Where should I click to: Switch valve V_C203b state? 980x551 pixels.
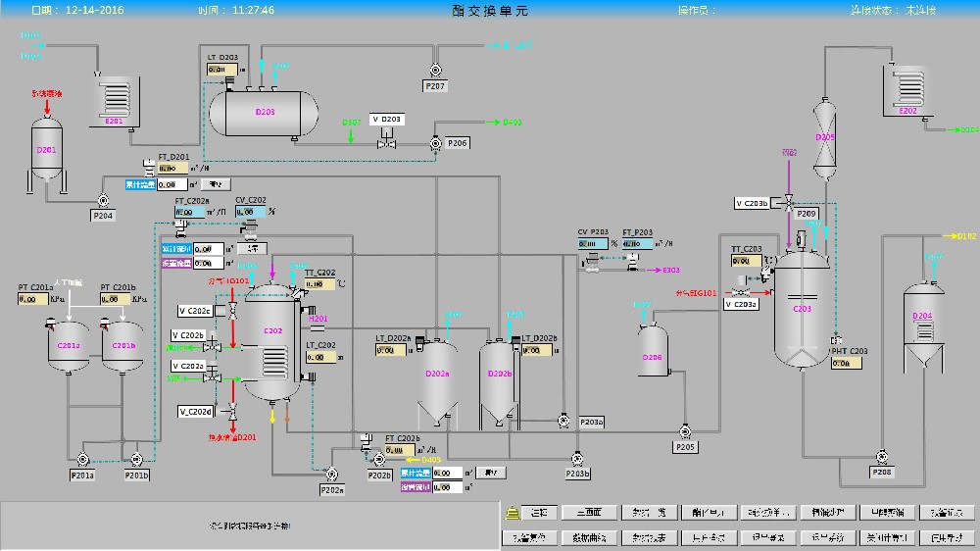[x=787, y=203]
